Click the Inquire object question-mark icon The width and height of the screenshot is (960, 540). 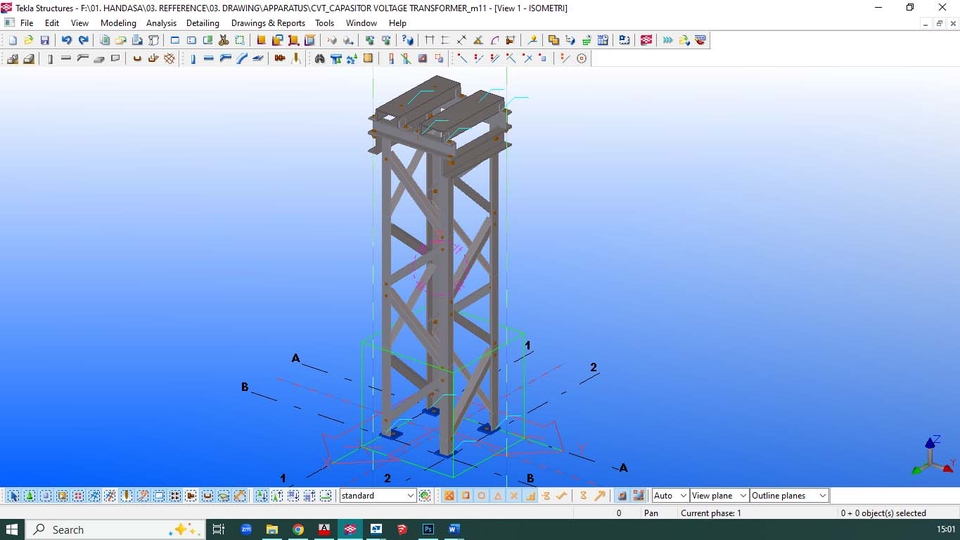pyautogui.click(x=407, y=40)
